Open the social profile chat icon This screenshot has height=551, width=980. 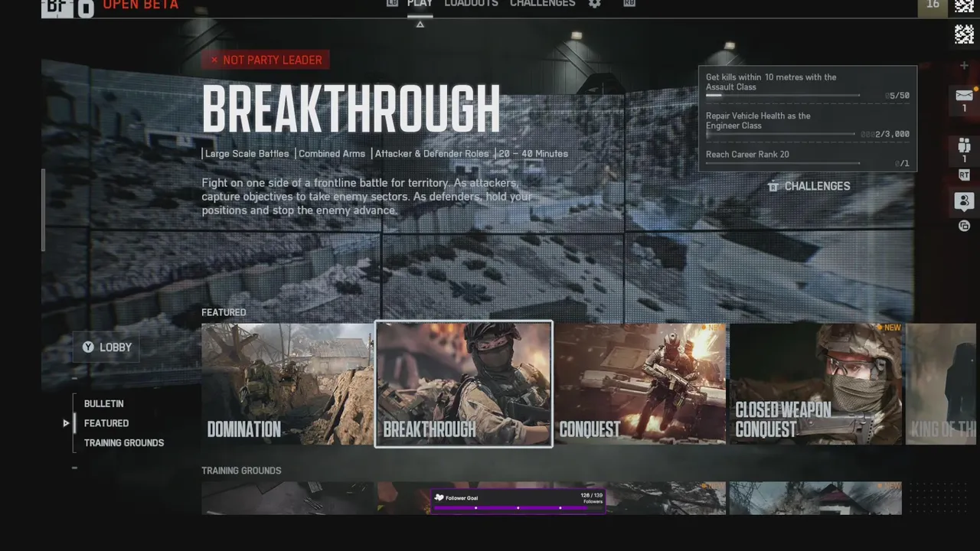click(x=964, y=201)
